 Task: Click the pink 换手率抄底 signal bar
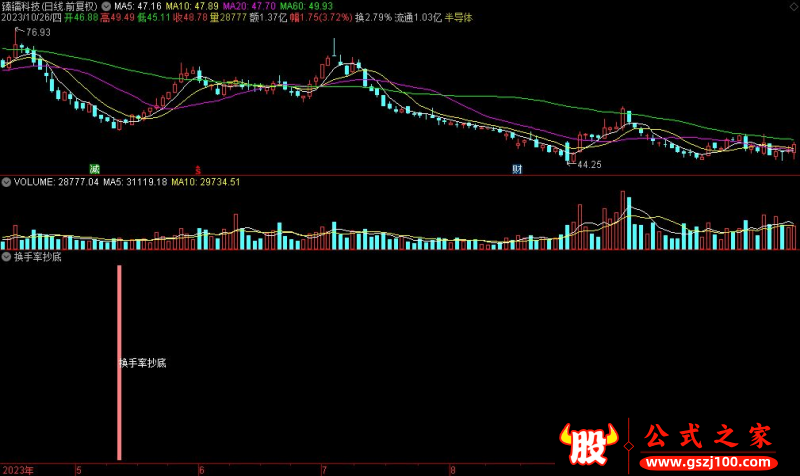pyautogui.click(x=119, y=363)
